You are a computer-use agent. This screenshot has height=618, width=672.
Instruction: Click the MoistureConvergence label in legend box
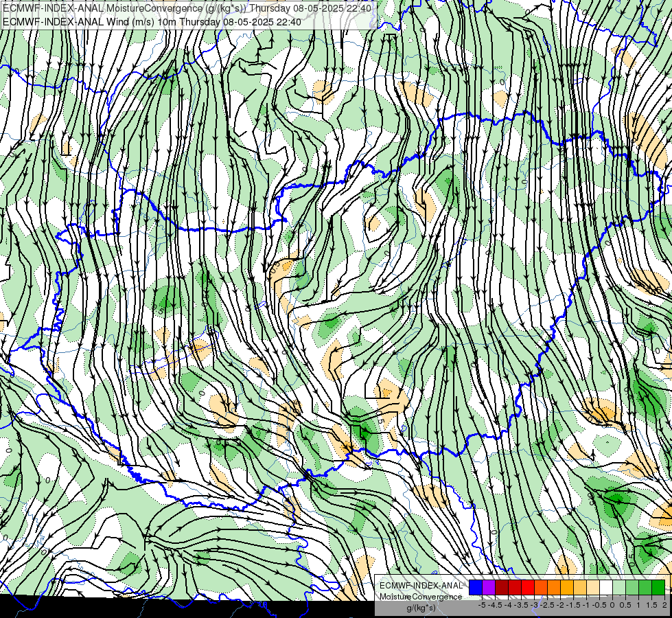pyautogui.click(x=421, y=597)
